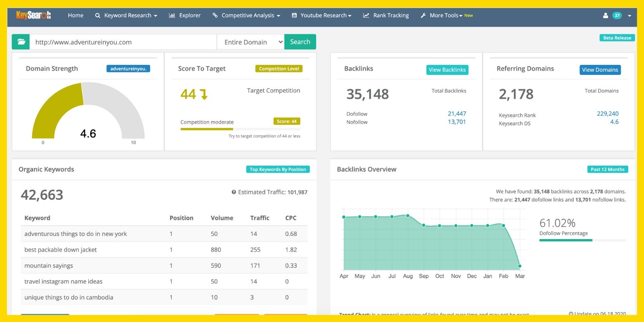Click the Score: 44 label
The width and height of the screenshot is (644, 322).
287,121
